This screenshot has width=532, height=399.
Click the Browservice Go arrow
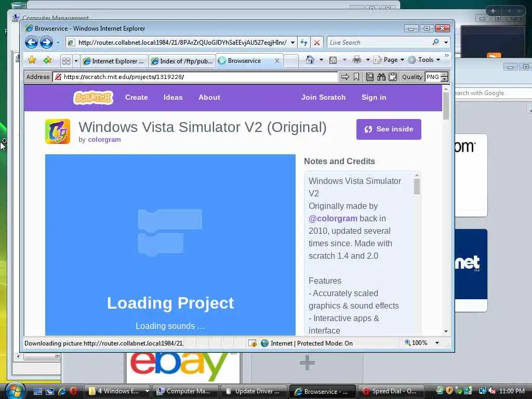[345, 77]
